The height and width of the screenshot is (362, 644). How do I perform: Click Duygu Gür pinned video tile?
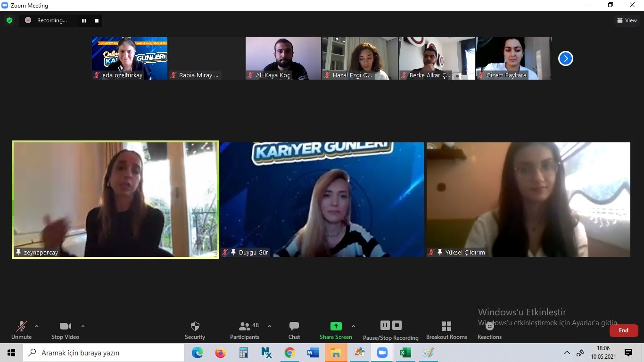click(x=322, y=199)
